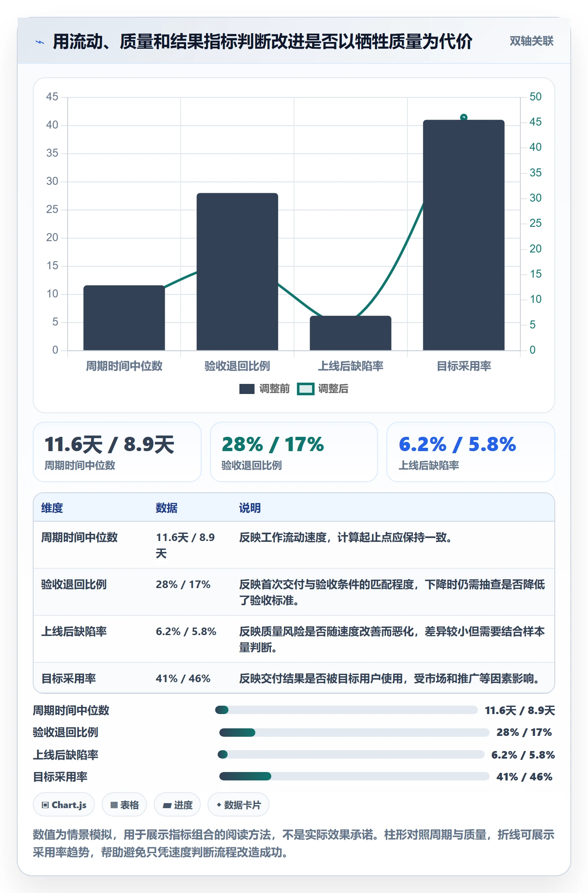Viewport: 588px width, 893px height.
Task: Click the 数据卡片 tag chip
Action: 239,805
